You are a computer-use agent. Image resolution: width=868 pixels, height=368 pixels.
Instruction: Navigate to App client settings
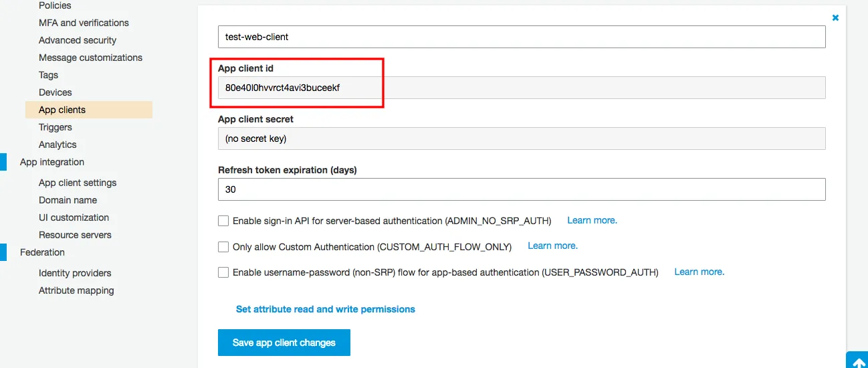78,183
